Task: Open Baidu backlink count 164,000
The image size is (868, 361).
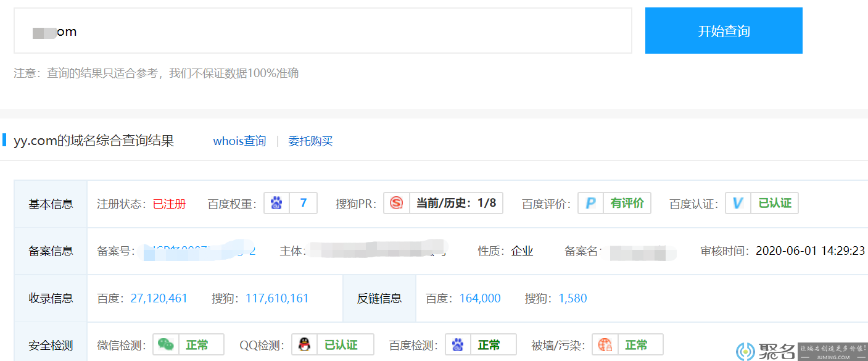Action: click(x=480, y=299)
